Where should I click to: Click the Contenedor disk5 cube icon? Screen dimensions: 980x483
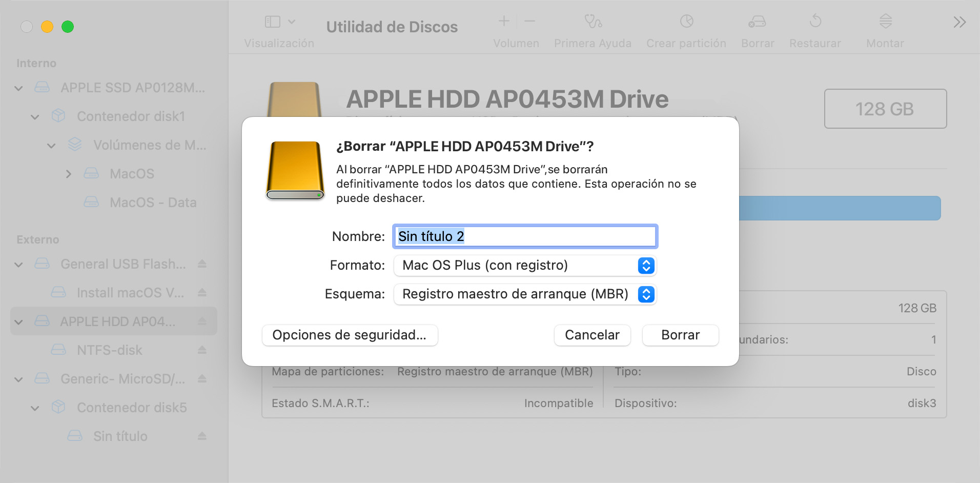coord(58,407)
